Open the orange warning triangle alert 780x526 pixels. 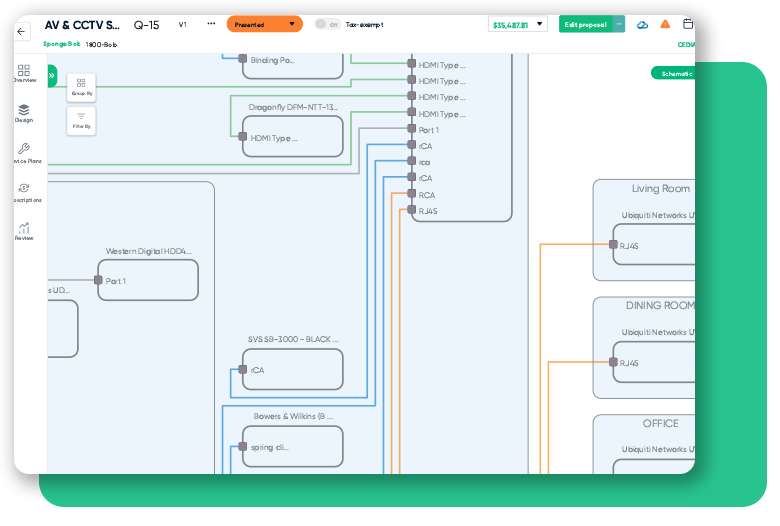tap(665, 24)
